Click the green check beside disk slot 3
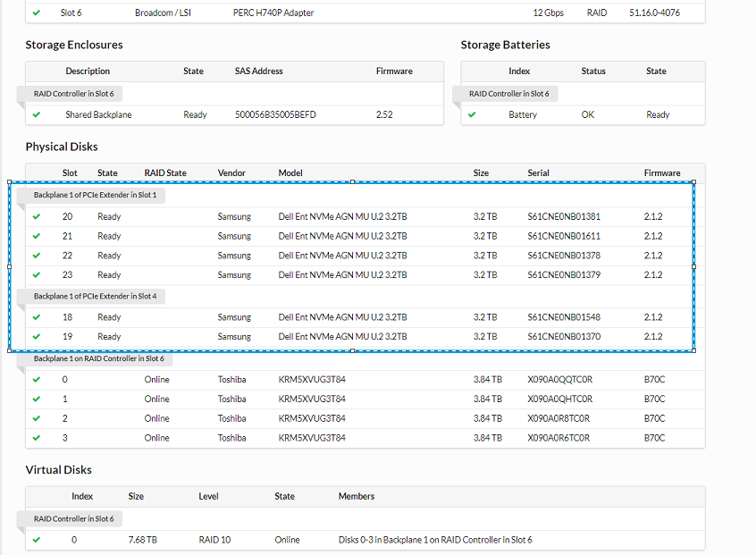 click(37, 437)
